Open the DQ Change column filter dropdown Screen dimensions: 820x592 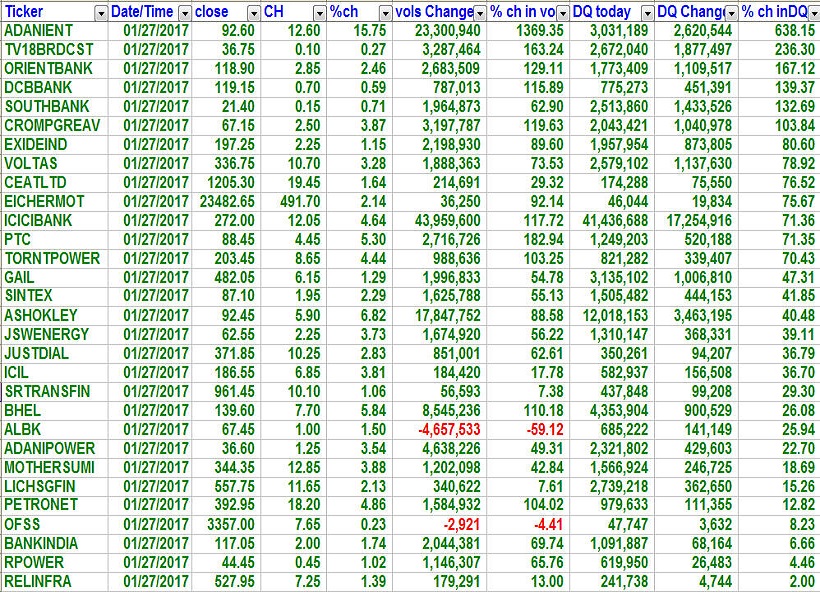coord(732,13)
